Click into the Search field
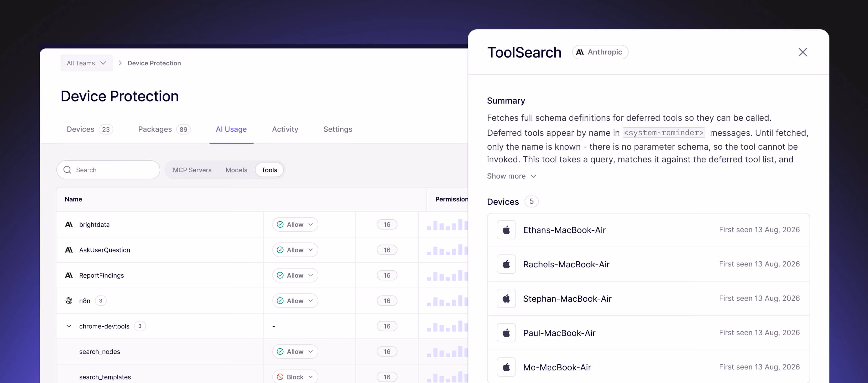868x383 pixels. coord(108,170)
